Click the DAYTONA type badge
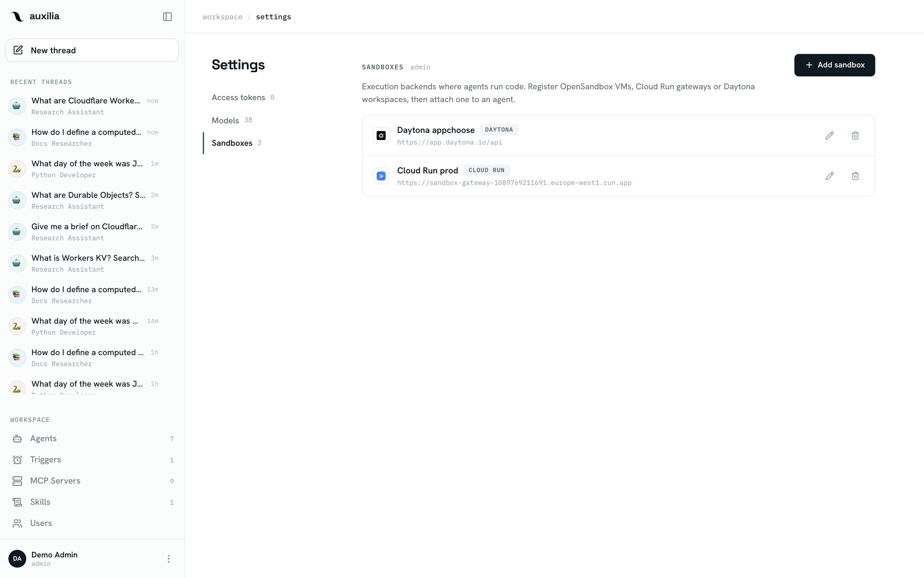The image size is (924, 578). coord(499,130)
